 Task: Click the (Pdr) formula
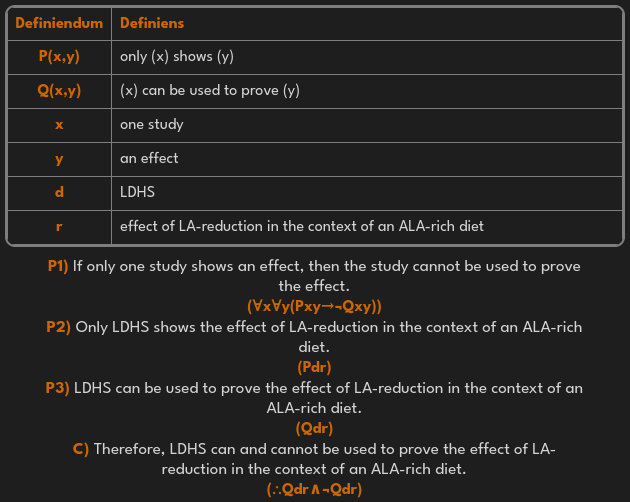tap(314, 367)
